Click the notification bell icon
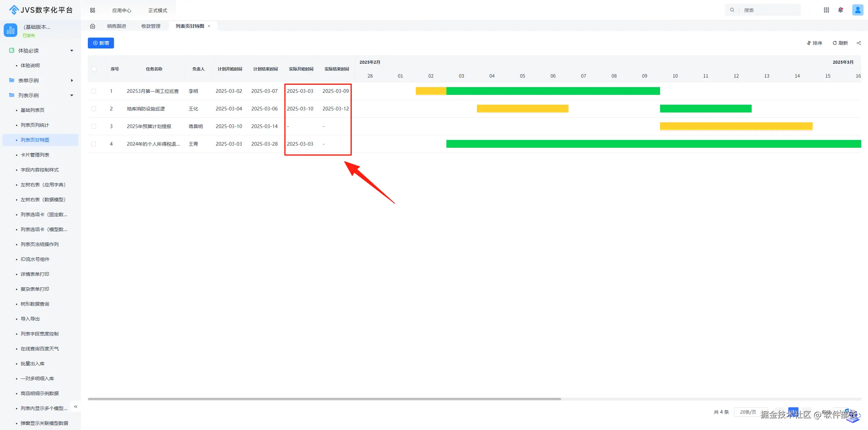 tap(840, 10)
